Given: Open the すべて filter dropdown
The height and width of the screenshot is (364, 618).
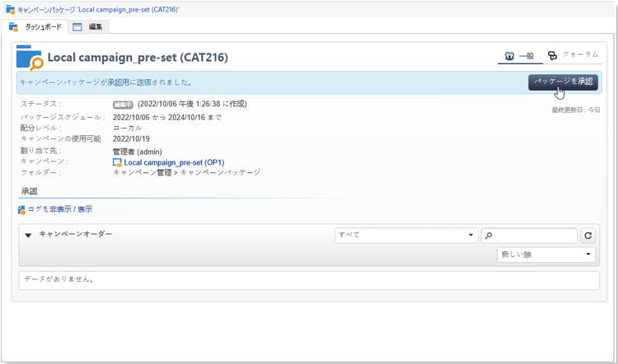Looking at the screenshot, I should tap(406, 236).
